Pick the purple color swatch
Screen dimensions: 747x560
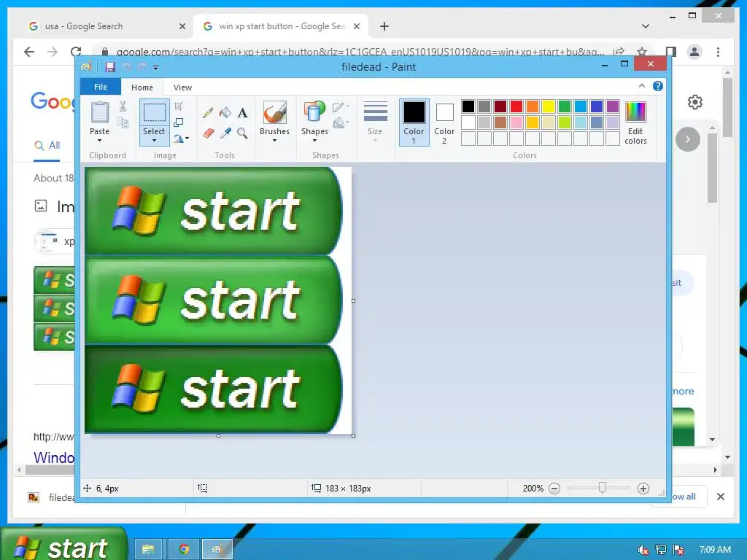613,106
